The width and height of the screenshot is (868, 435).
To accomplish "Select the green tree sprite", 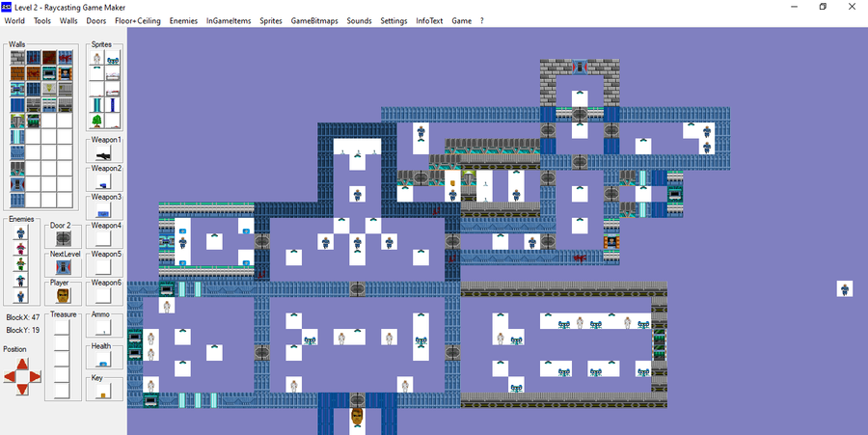I will point(96,121).
